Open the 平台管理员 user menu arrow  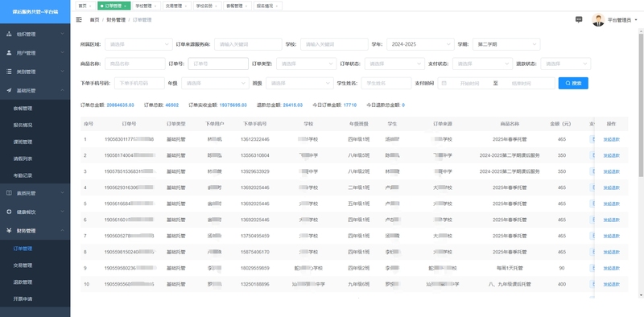636,19
